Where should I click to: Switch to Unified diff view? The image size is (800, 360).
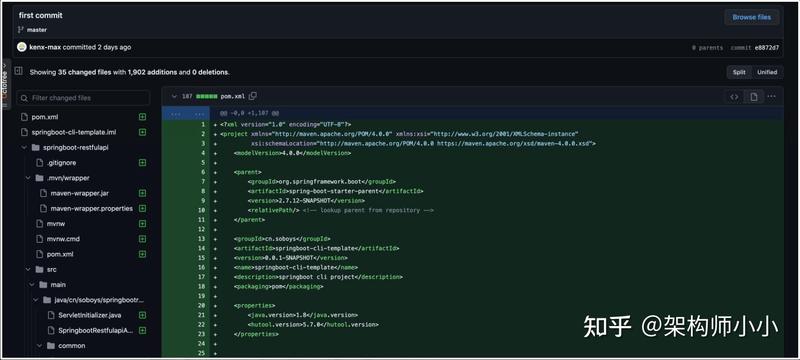766,72
